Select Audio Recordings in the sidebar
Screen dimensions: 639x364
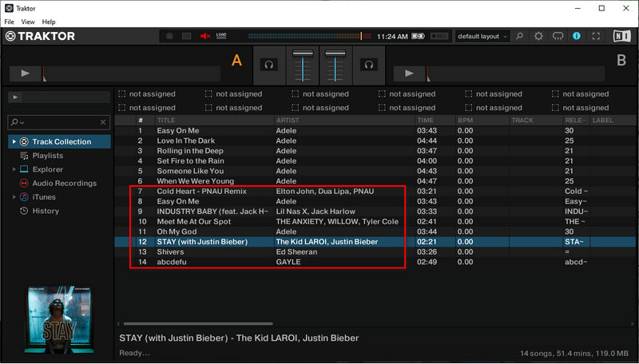(65, 184)
